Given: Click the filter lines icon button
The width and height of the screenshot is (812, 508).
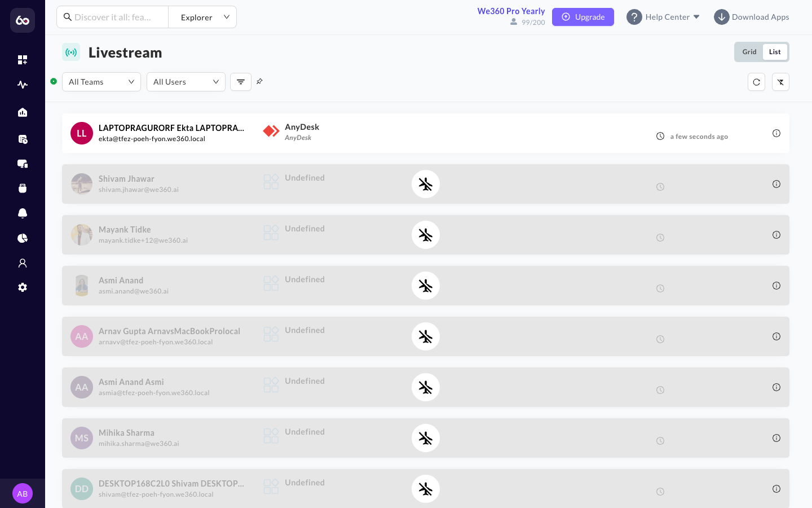Looking at the screenshot, I should tap(241, 82).
